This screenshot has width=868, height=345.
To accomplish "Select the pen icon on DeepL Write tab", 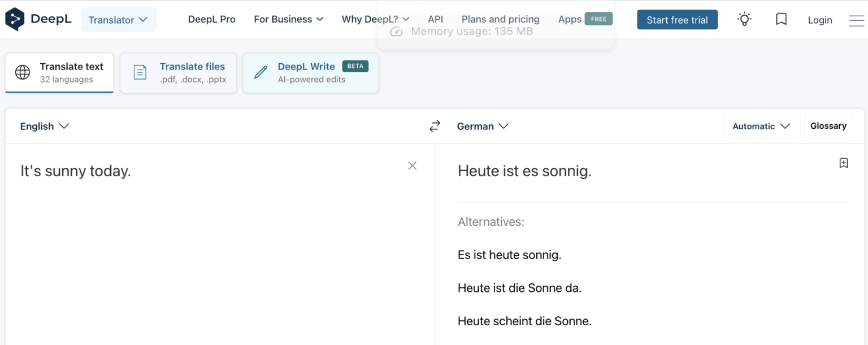I will [260, 72].
